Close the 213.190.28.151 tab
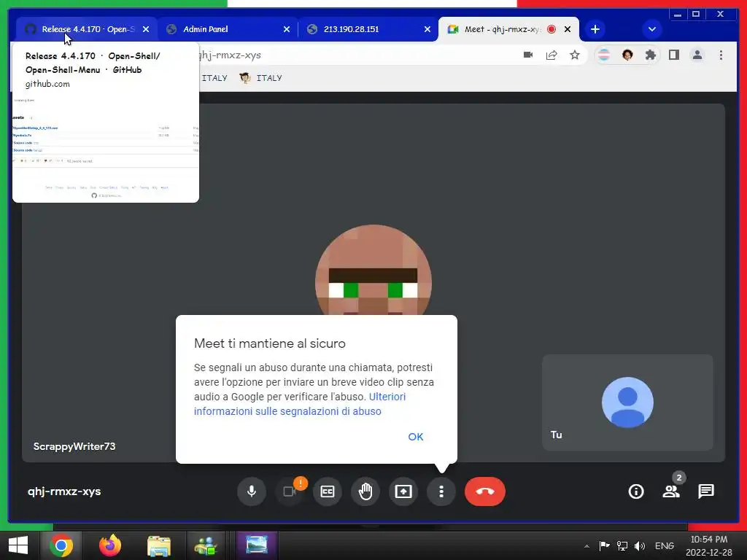 click(x=427, y=29)
